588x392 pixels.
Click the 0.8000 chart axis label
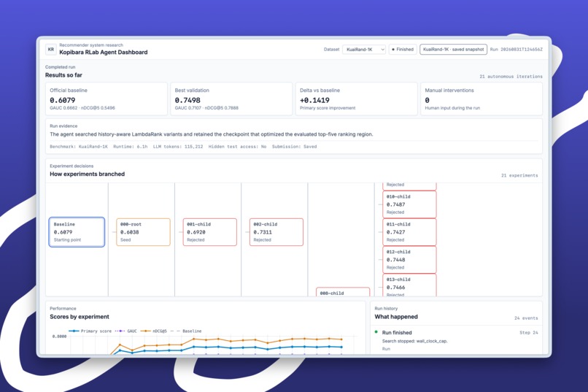[59, 337]
